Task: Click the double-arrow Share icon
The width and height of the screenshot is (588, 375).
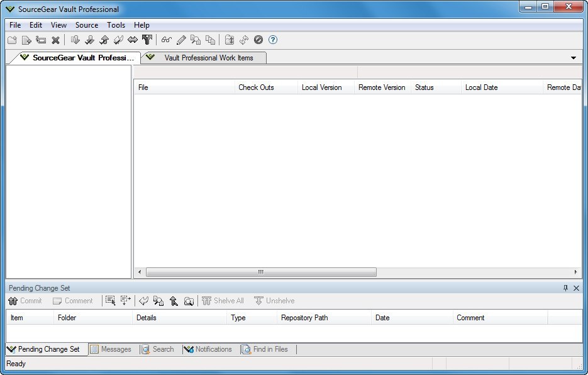Action: pyautogui.click(x=133, y=40)
